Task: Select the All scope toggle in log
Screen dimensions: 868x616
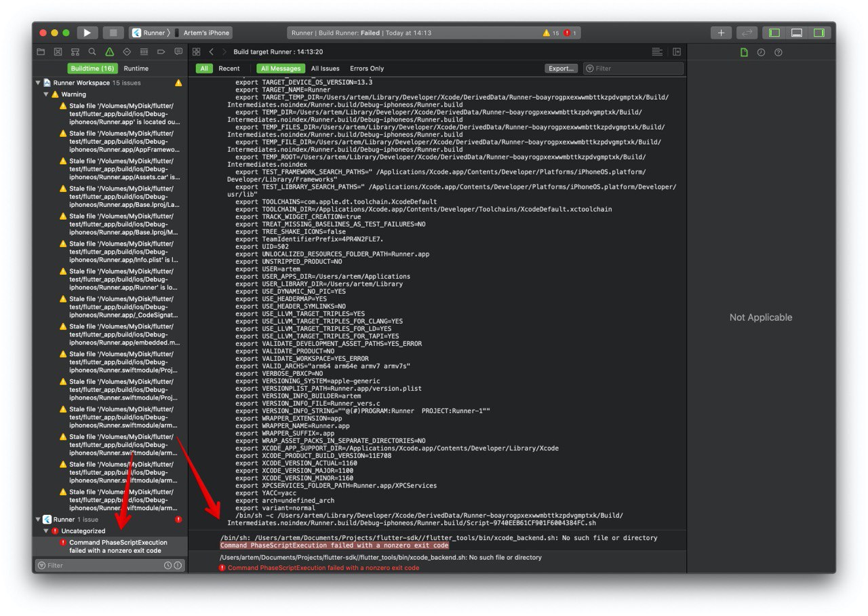Action: [204, 69]
